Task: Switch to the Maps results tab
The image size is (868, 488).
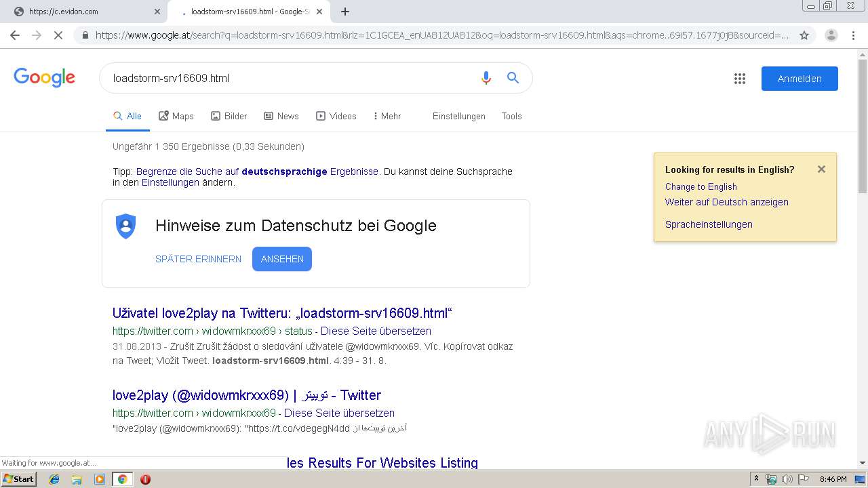Action: coord(176,116)
